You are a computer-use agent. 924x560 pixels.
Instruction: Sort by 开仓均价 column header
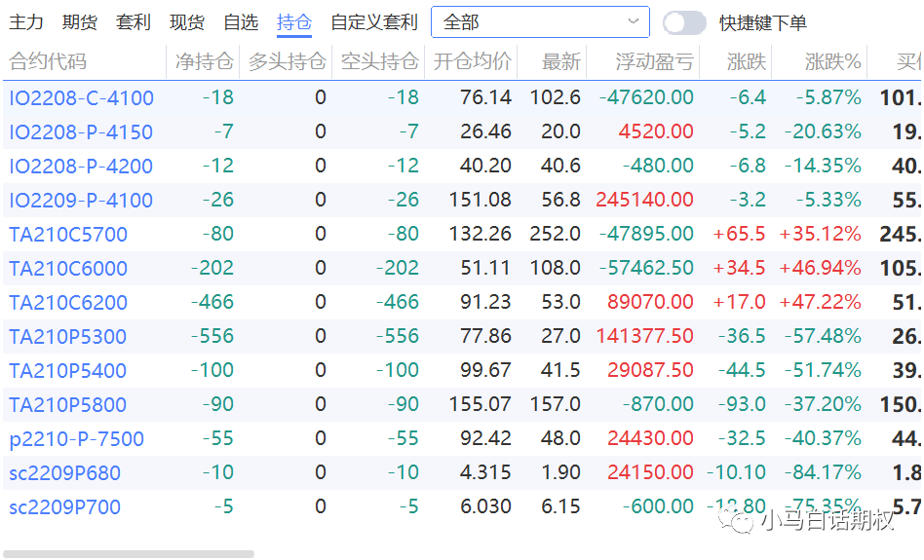click(x=473, y=62)
